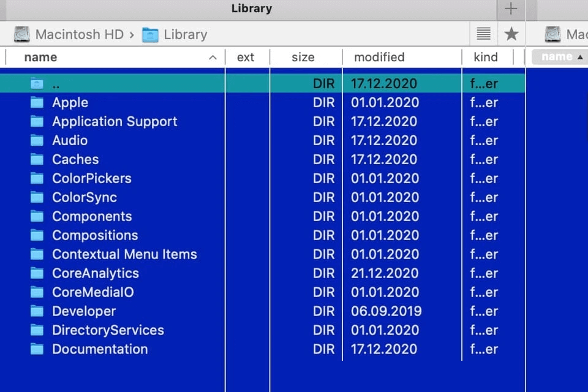Sort by name column header label
The height and width of the screenshot is (392, 588).
pyautogui.click(x=40, y=57)
